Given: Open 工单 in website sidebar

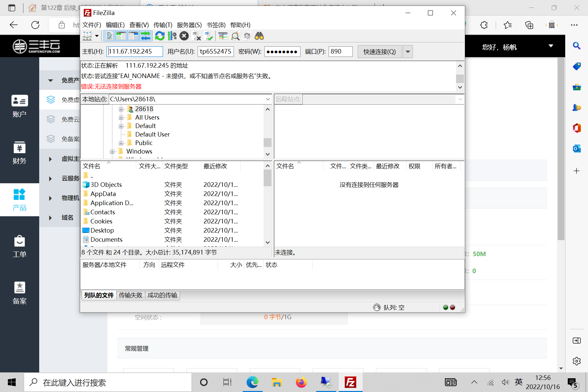Looking at the screenshot, I should tap(20, 246).
